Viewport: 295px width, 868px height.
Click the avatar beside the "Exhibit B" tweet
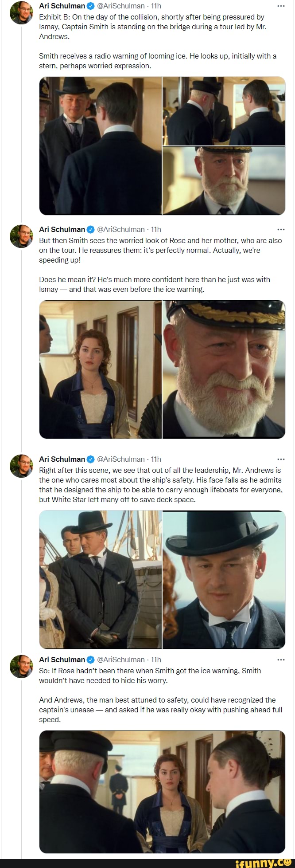click(21, 12)
